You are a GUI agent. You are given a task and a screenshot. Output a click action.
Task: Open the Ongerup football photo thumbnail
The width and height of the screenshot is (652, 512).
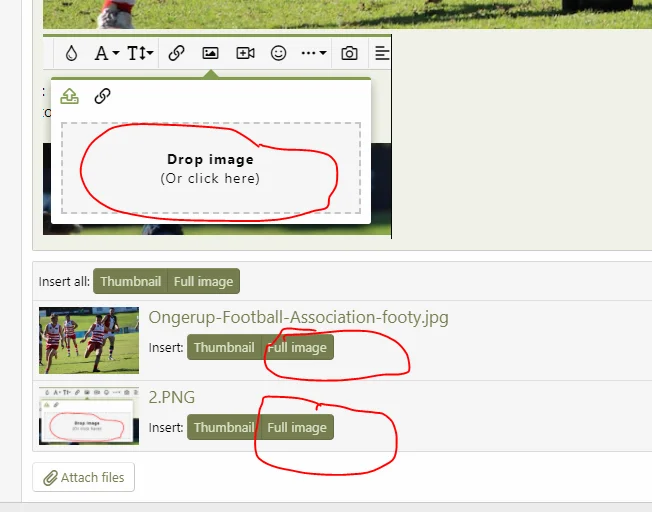pyautogui.click(x=89, y=340)
